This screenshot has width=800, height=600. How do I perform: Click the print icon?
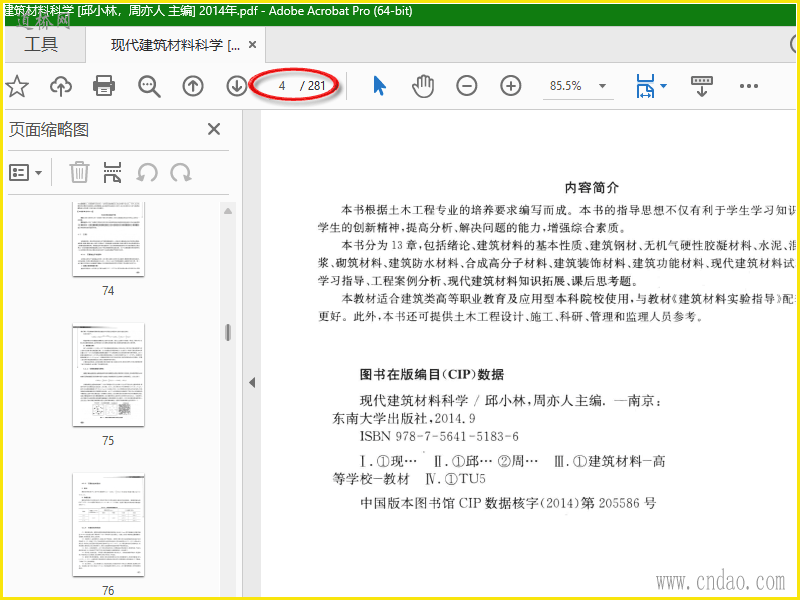(104, 86)
